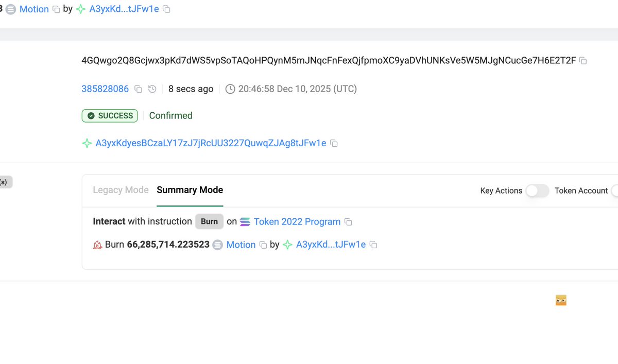This screenshot has width=618, height=364.
Task: Click the '8 secs ago' text
Action: pos(191,89)
